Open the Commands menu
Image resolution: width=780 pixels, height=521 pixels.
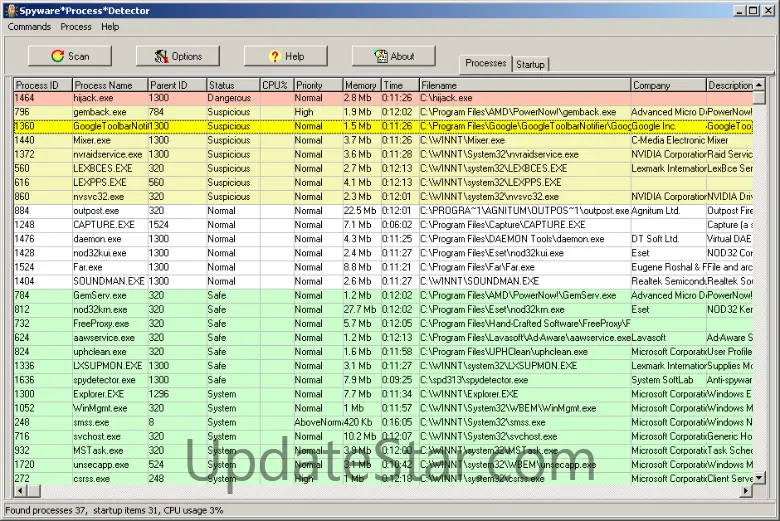click(x=29, y=27)
